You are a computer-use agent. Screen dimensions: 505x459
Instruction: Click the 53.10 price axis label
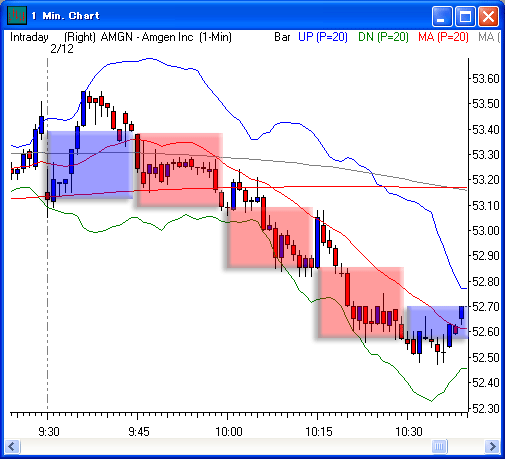pyautogui.click(x=486, y=205)
